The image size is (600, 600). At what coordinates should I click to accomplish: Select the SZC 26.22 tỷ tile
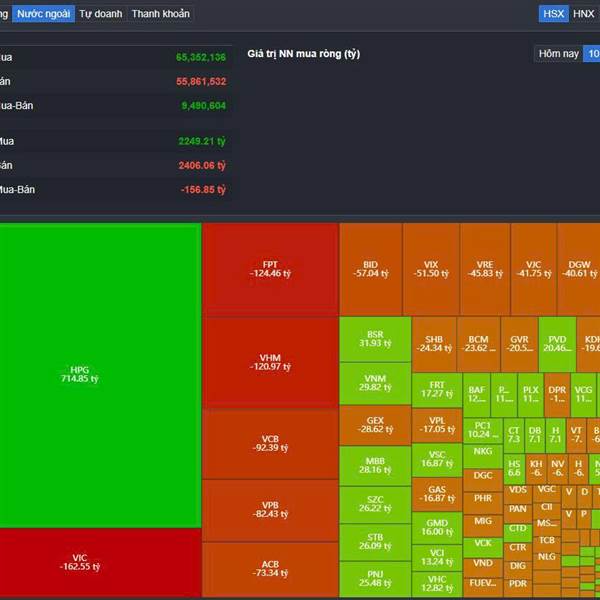(375, 504)
